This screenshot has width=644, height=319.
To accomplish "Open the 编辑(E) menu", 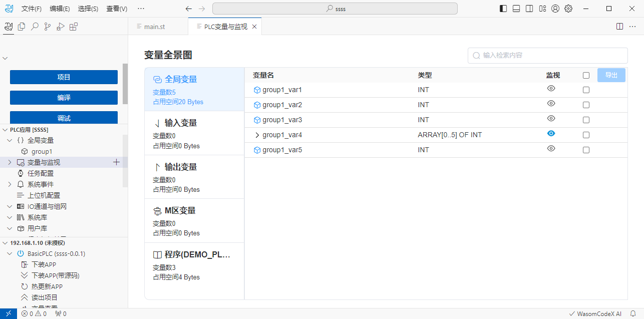I will [60, 9].
